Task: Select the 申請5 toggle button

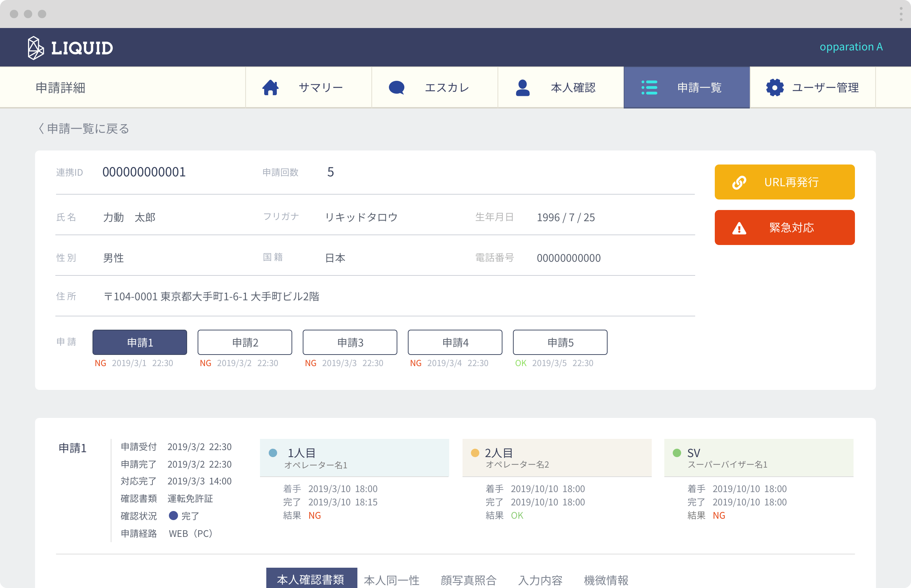Action: pyautogui.click(x=560, y=343)
